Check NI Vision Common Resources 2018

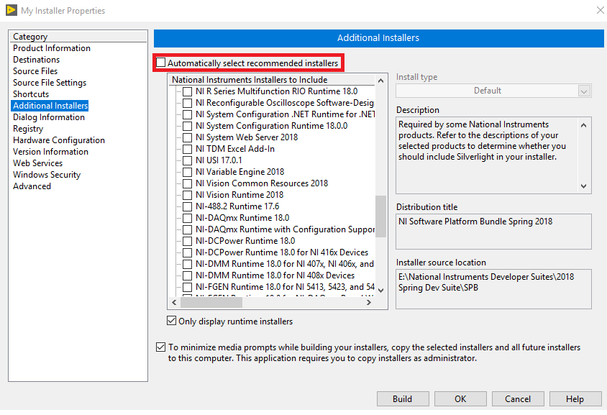pyautogui.click(x=187, y=183)
